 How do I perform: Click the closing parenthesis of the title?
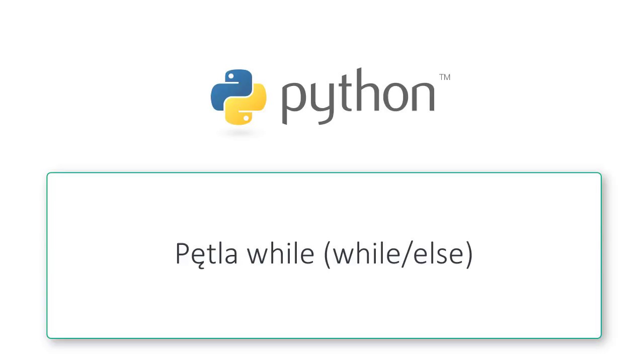point(469,254)
